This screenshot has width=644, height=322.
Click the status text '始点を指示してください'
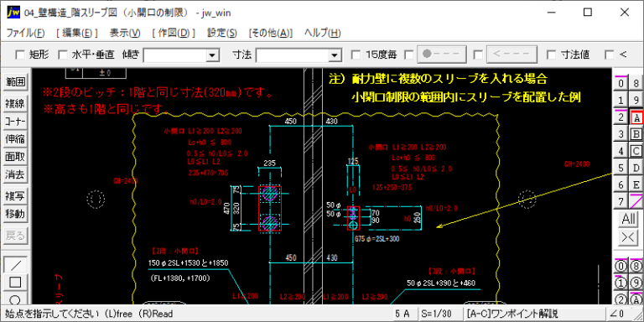[x=52, y=314]
